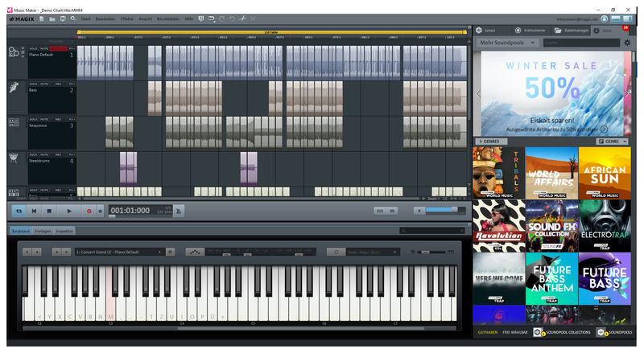Open the Effekte menu

tap(127, 18)
